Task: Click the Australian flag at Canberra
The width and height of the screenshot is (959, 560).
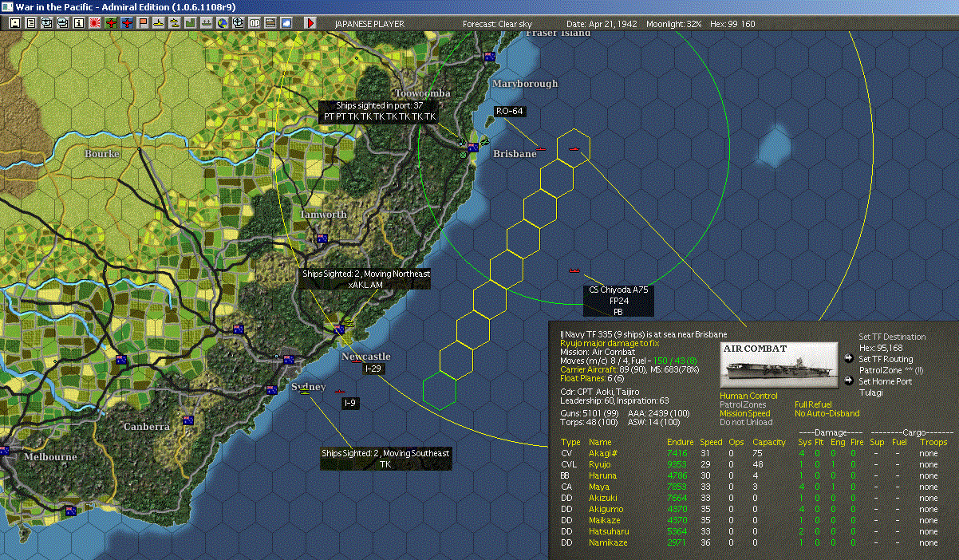Action: tap(188, 420)
